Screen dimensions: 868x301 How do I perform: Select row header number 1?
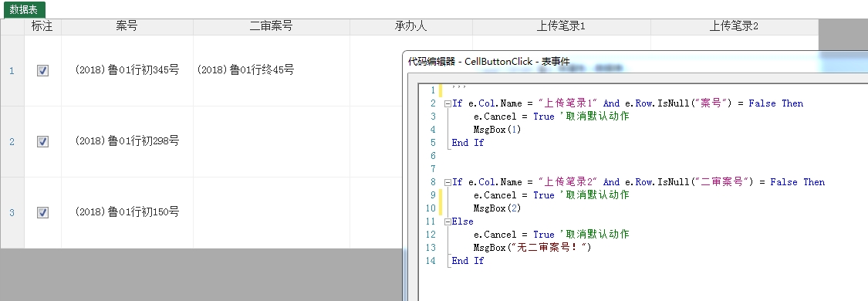click(12, 70)
